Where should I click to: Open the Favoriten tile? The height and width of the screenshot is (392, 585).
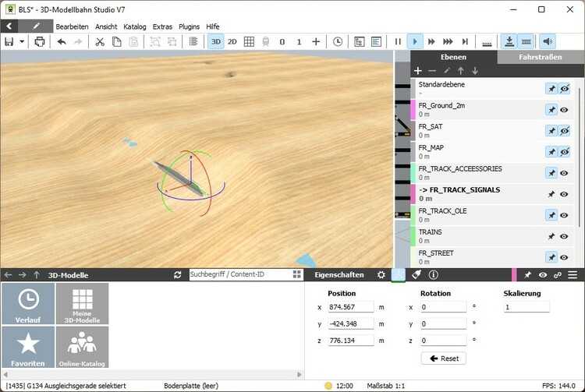pyautogui.click(x=28, y=347)
